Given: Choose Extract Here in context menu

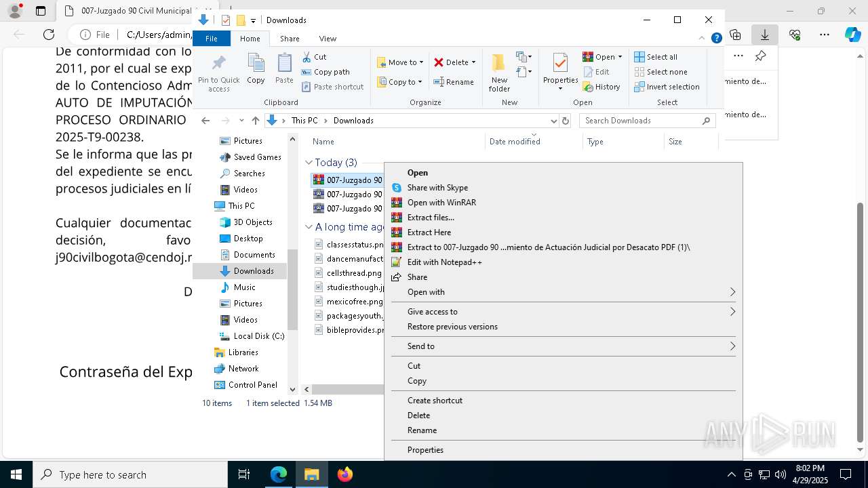Looking at the screenshot, I should tap(564, 232).
